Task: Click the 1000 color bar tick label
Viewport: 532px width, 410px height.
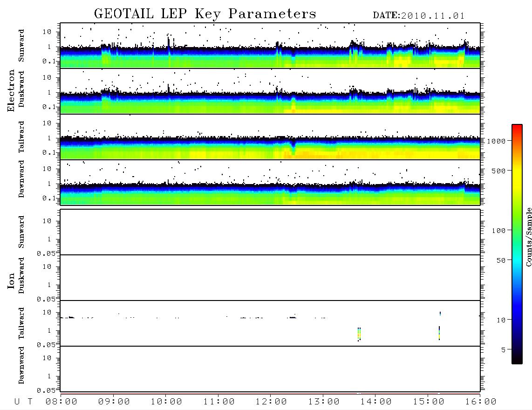Action: pos(497,141)
